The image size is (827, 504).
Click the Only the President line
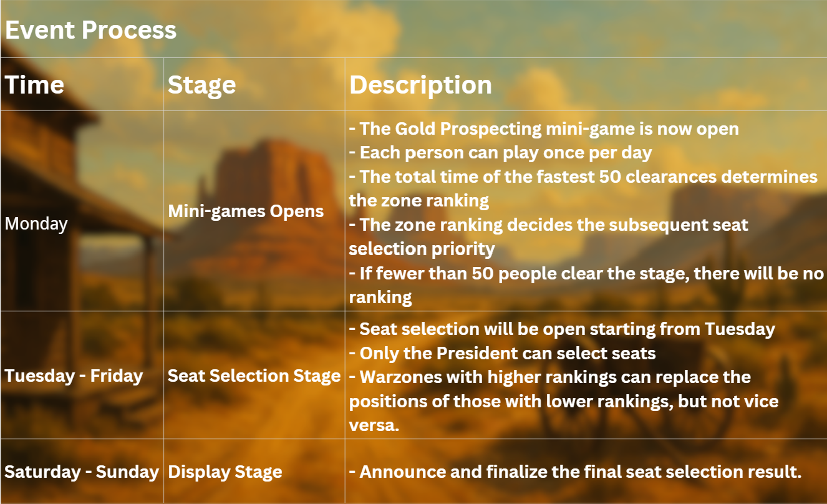[502, 353]
